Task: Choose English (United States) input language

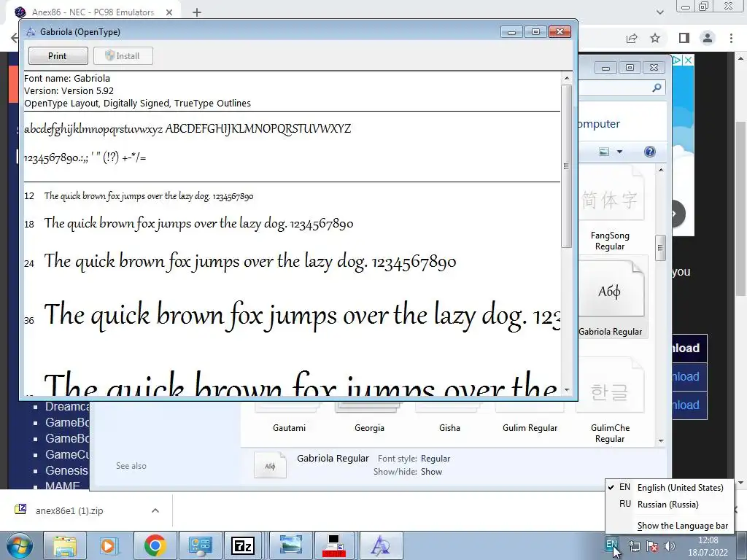Action: pyautogui.click(x=671, y=488)
